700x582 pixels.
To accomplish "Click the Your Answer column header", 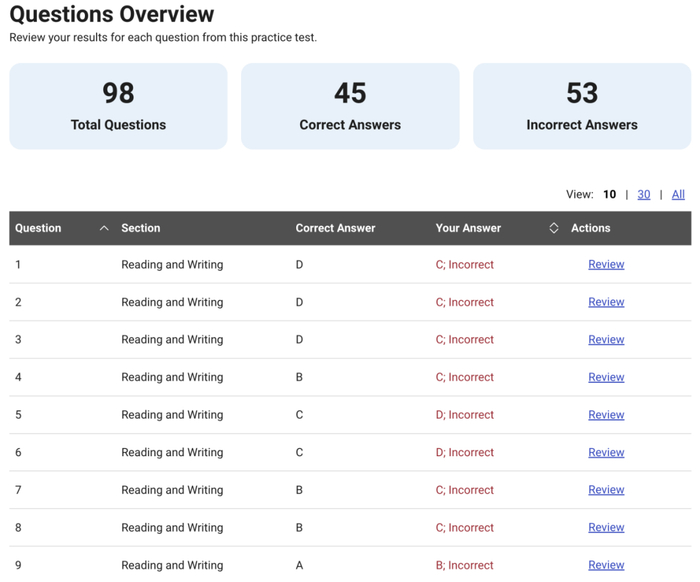I will [x=468, y=228].
